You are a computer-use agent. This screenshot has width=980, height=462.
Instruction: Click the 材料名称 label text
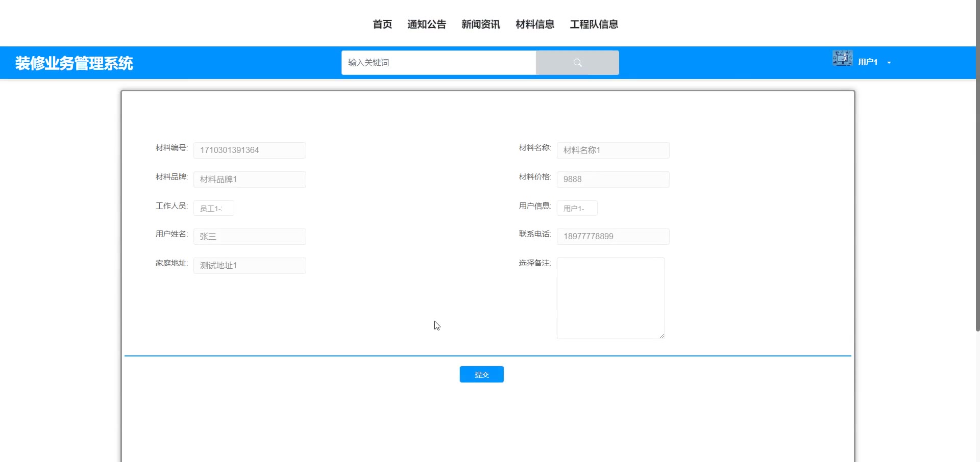point(535,148)
